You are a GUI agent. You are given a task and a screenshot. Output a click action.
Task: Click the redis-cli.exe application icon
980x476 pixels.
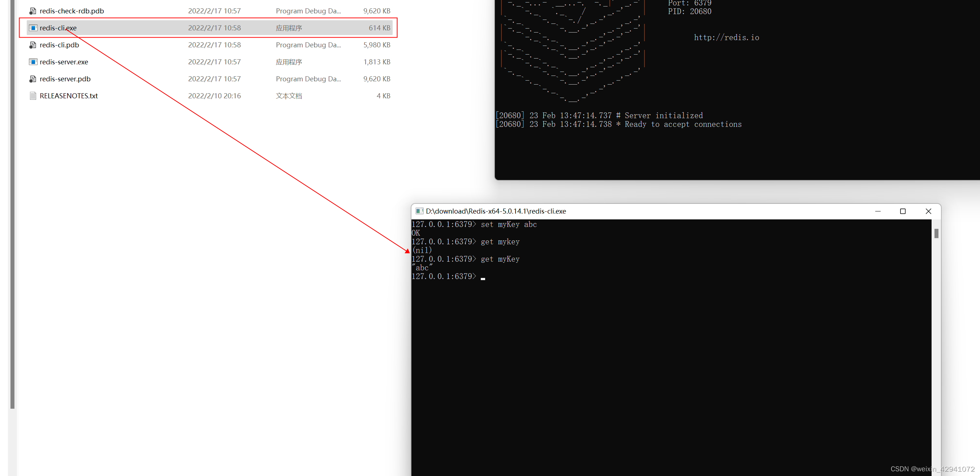(x=33, y=28)
